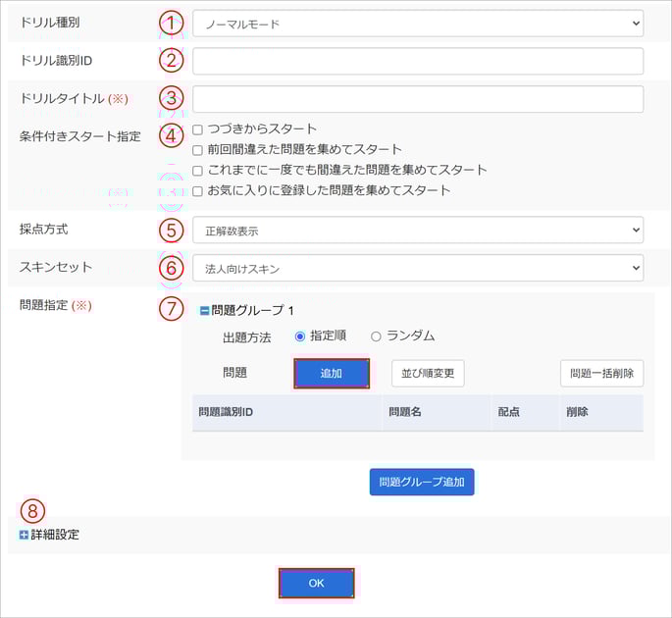Screen dimensions: 672x618
Task: Check これまでに一度でも間違えた問題を集めてスタート option
Action: pyautogui.click(x=197, y=171)
